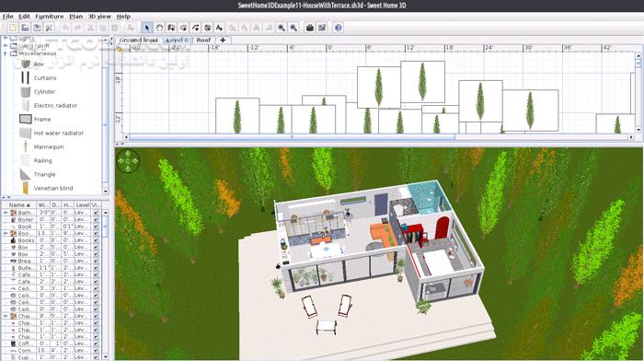Open Help with the question mark icon
Viewport: 644px width, 361px height.
[x=338, y=28]
